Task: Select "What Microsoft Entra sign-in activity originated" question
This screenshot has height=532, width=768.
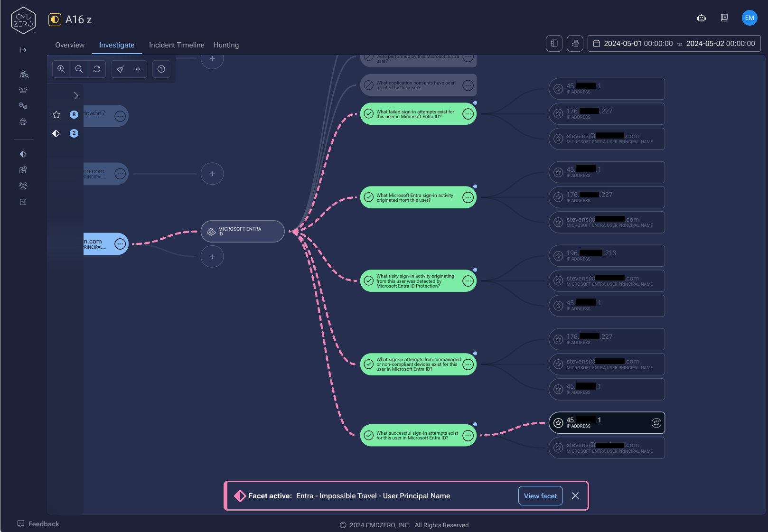Action: pos(418,197)
